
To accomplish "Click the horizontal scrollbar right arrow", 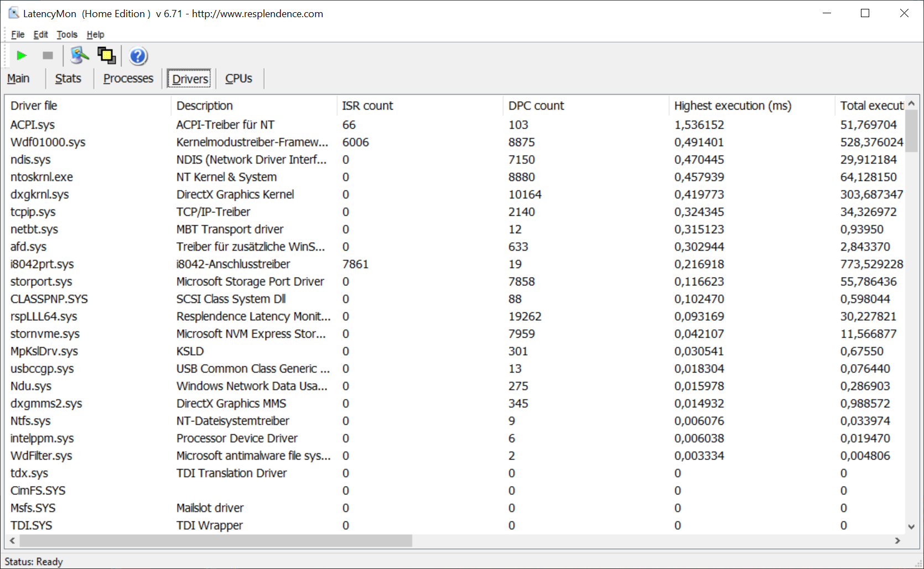I will [897, 540].
